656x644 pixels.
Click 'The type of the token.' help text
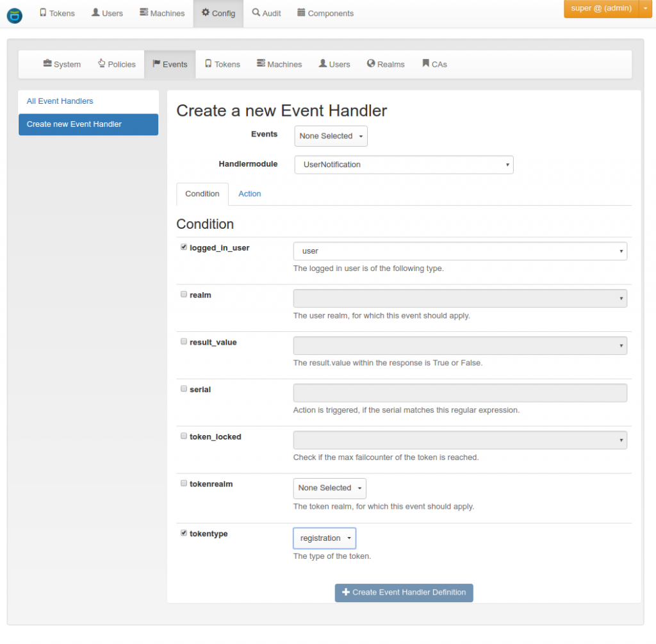coord(332,556)
